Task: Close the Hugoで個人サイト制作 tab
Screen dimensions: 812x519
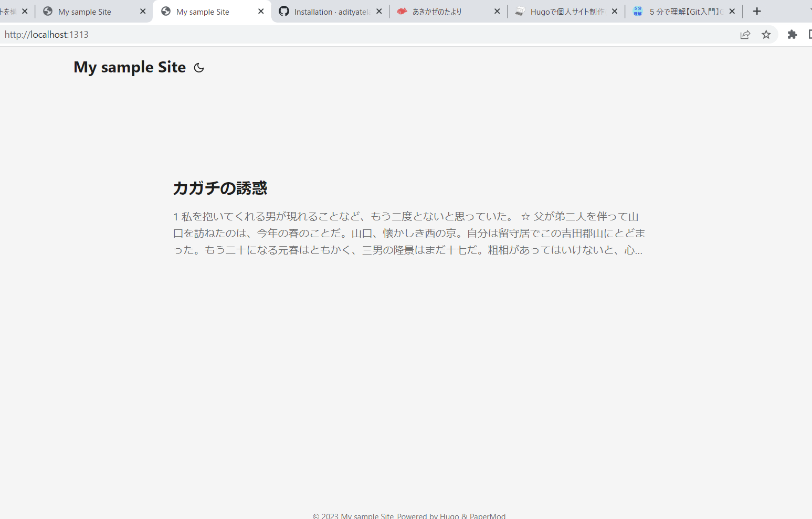Action: (x=615, y=12)
